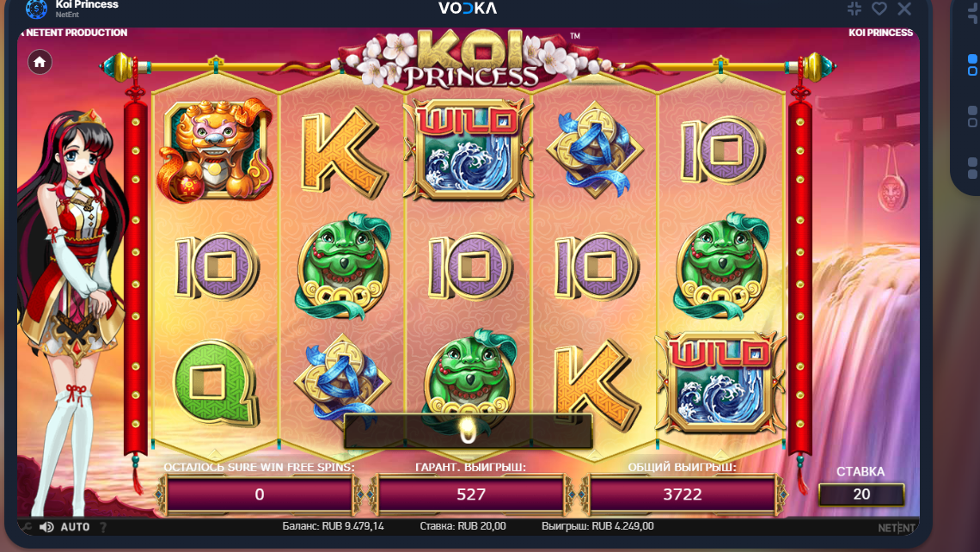Toggle AUTO play mode
The image size is (980, 552).
click(x=75, y=527)
